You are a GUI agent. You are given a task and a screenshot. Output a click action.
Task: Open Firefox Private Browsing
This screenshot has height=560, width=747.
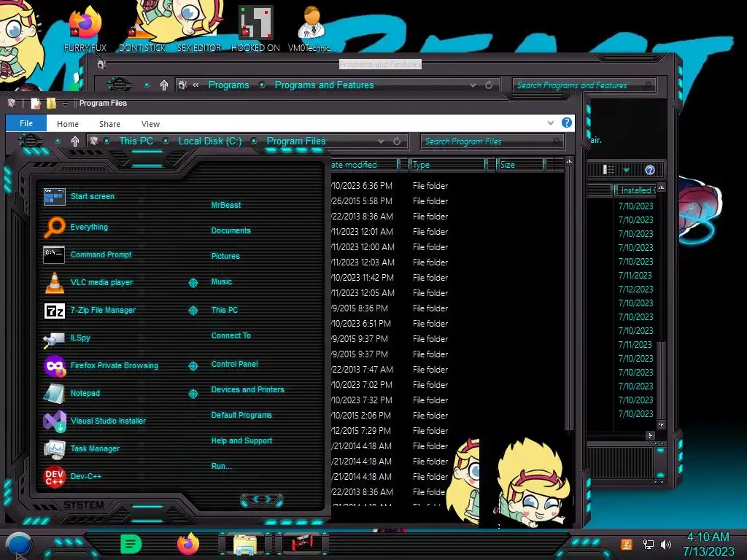tap(101, 366)
